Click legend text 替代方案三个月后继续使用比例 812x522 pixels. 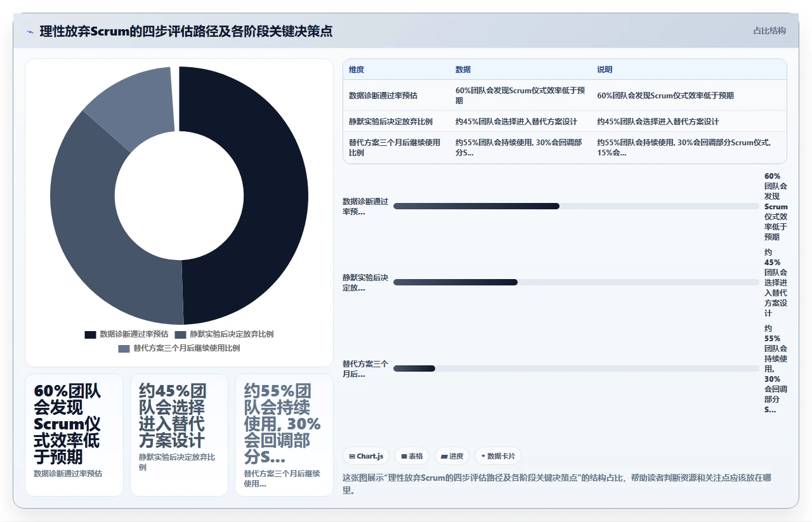[187, 348]
